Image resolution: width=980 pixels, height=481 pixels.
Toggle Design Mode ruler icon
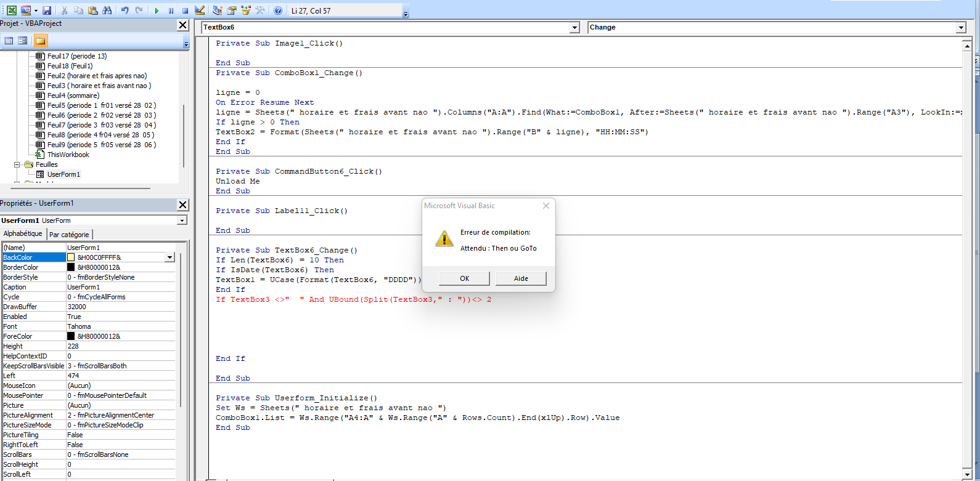(x=200, y=10)
